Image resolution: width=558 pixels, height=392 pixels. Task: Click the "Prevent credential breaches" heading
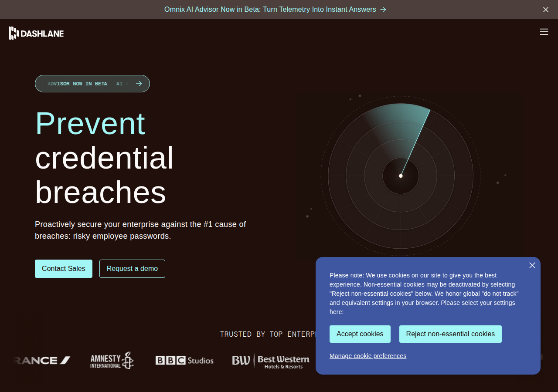point(105,157)
